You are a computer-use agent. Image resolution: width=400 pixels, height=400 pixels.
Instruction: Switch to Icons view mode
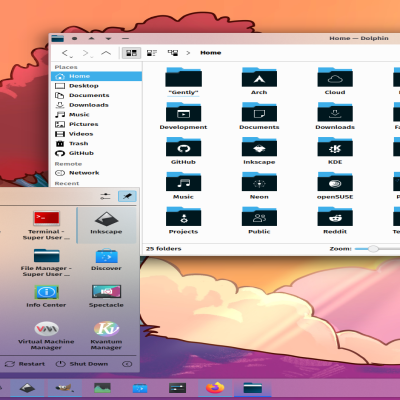point(131,53)
